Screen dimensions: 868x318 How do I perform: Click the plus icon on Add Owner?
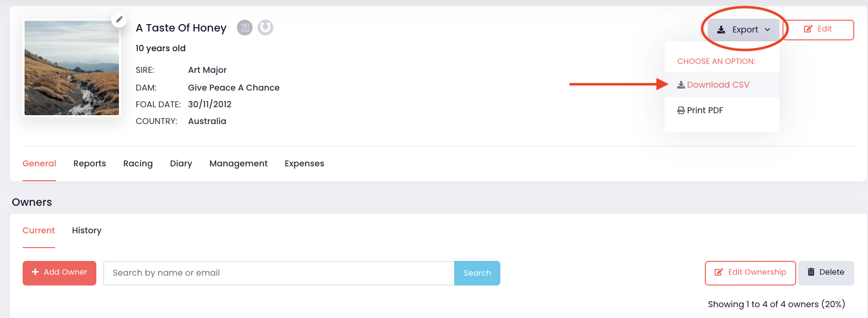click(35, 272)
